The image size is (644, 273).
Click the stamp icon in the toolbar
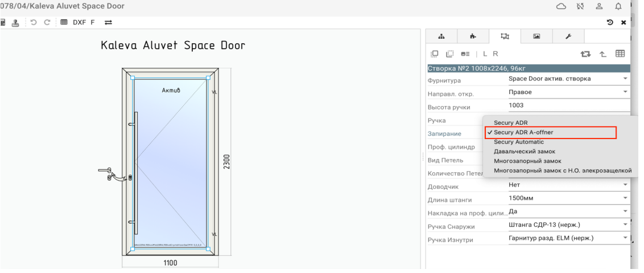[x=15, y=22]
